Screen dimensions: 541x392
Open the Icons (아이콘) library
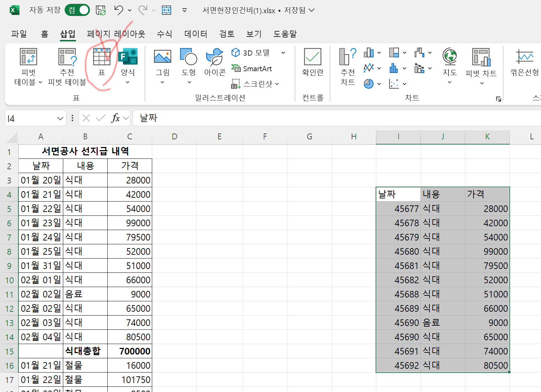coord(215,63)
